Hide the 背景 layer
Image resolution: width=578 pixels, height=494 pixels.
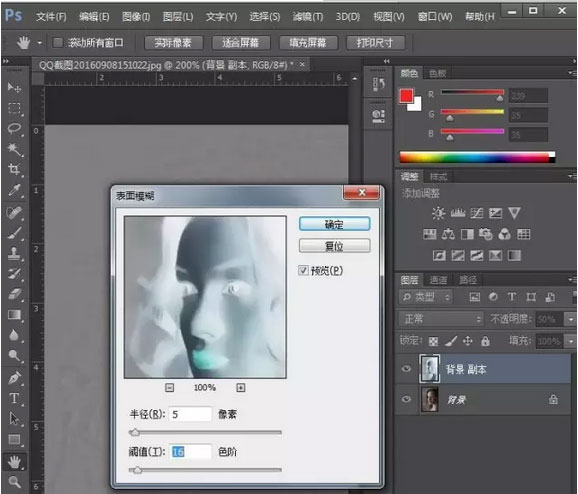(406, 399)
